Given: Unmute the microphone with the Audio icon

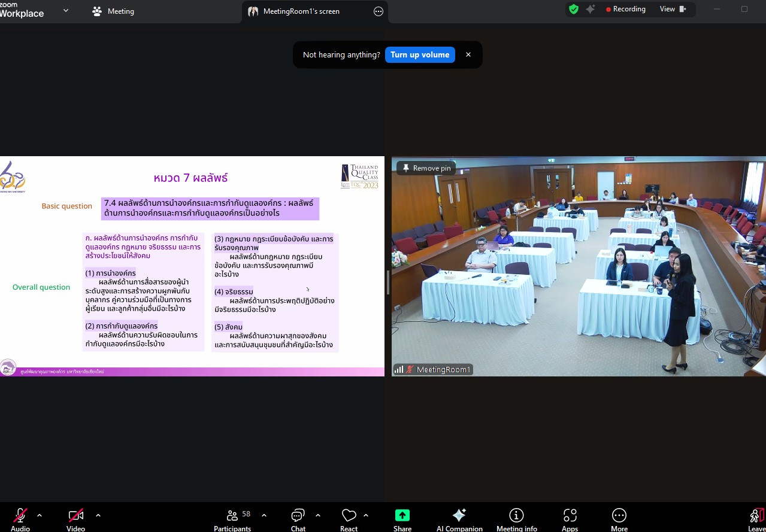Looking at the screenshot, I should pyautogui.click(x=20, y=516).
